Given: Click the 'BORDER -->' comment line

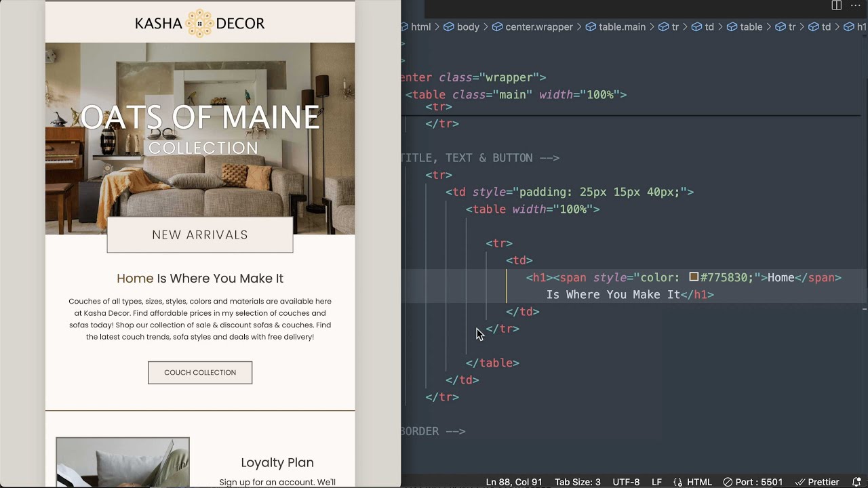Looking at the screenshot, I should (x=433, y=431).
